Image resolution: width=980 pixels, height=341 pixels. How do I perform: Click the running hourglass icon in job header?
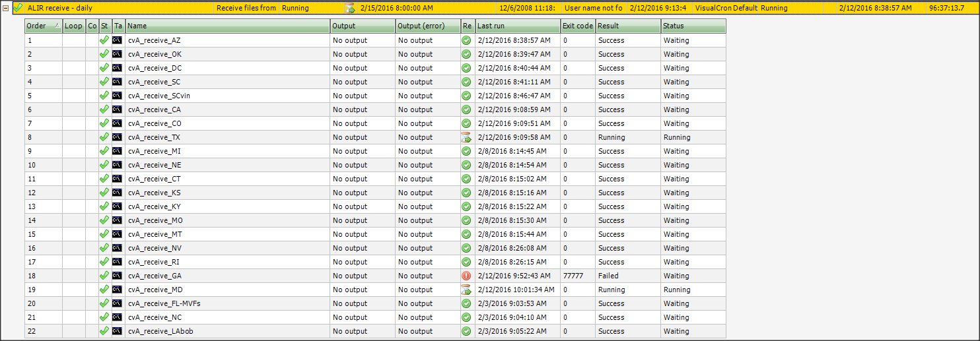[x=350, y=8]
